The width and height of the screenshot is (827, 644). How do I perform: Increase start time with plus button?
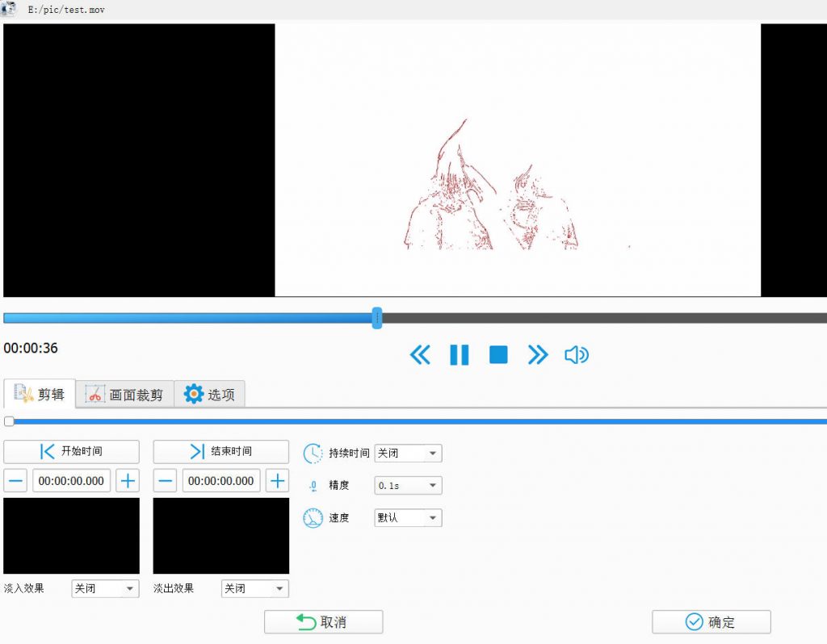(128, 481)
